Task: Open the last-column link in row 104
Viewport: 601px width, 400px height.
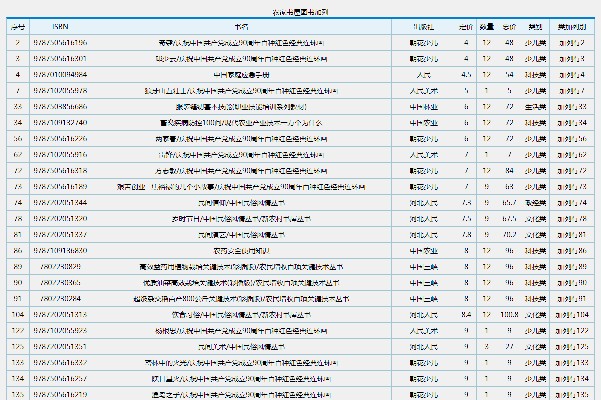Action: [x=572, y=315]
